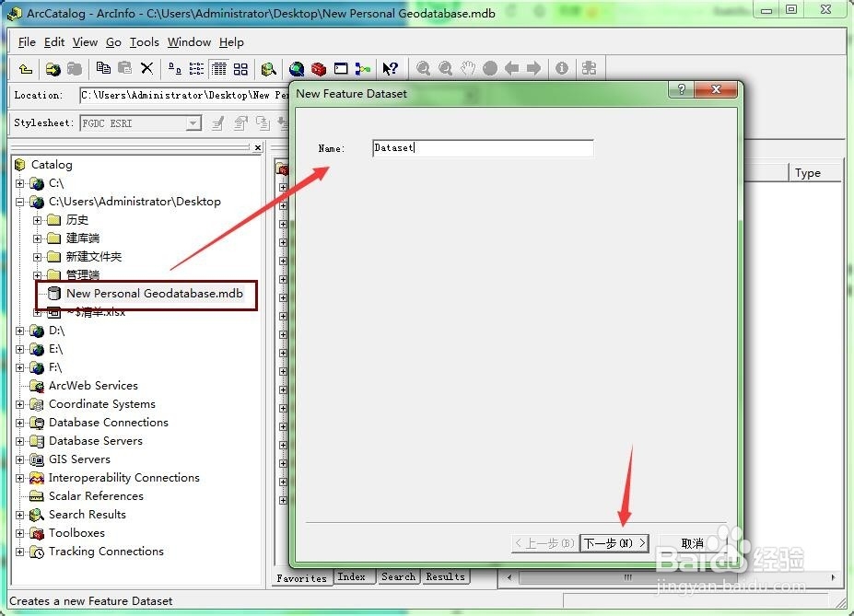This screenshot has width=854, height=616.
Task: Close the Catalog tree panel
Action: (x=258, y=147)
